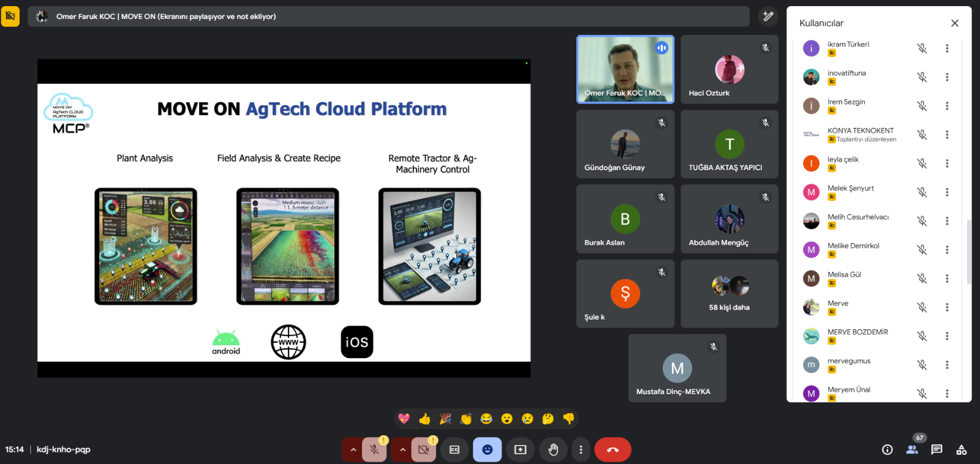Open options menu for Melek Şenyurt

point(947,192)
